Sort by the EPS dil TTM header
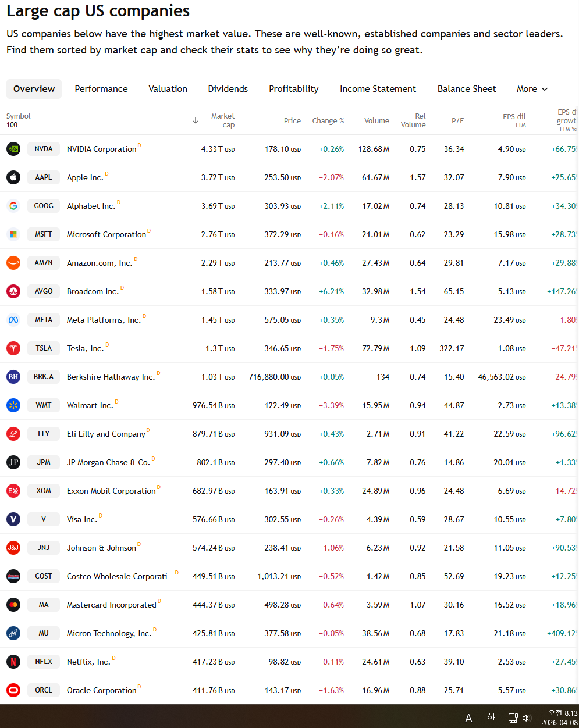Viewport: 579px width, 728px height. pos(514,120)
